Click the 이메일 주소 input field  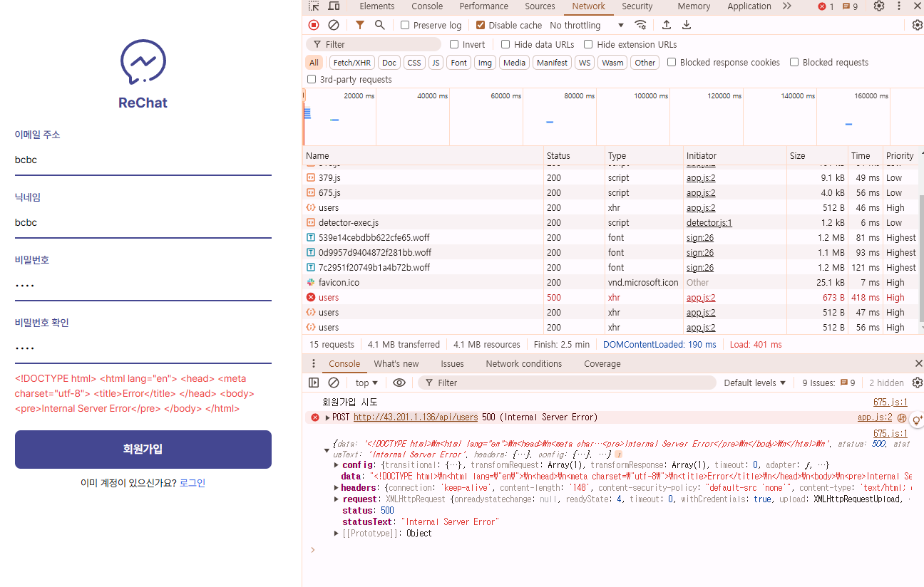(x=143, y=160)
